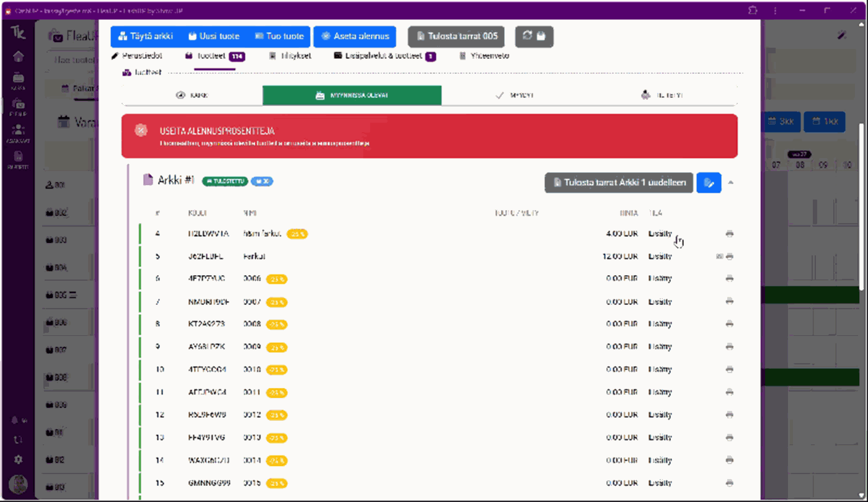
Task: Open settings via the sidebar gear icon
Action: [x=19, y=460]
